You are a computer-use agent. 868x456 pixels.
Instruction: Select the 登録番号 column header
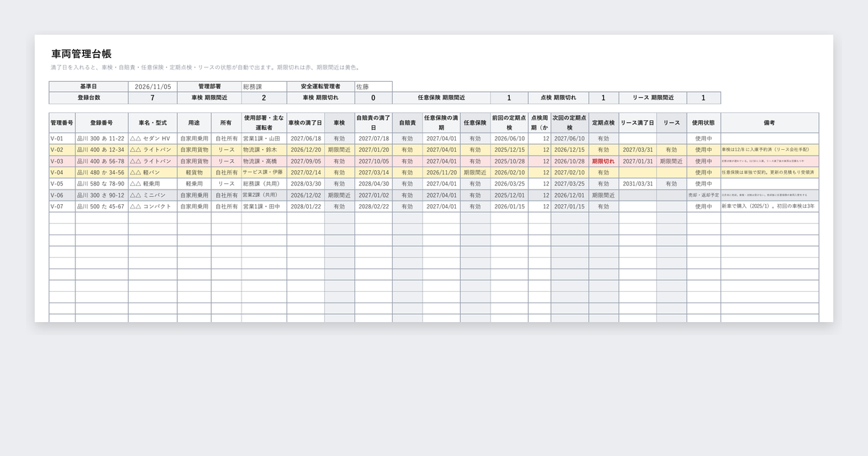point(102,123)
